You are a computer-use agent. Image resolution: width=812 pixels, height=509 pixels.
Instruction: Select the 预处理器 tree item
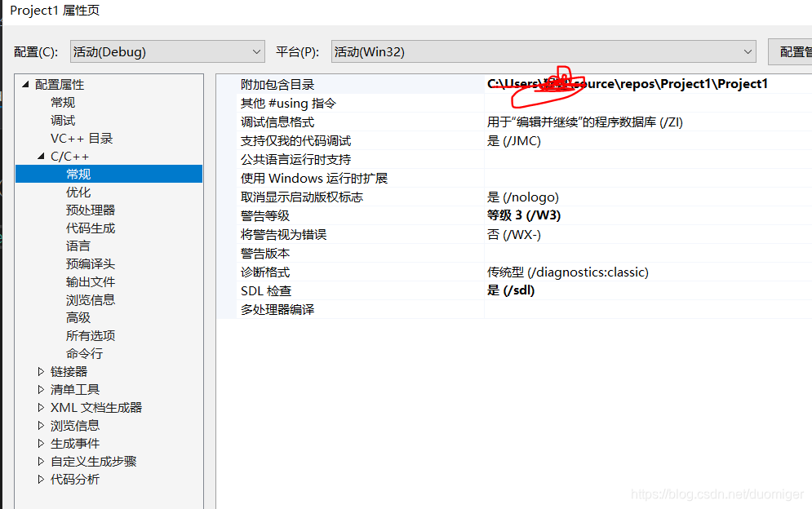coord(91,210)
